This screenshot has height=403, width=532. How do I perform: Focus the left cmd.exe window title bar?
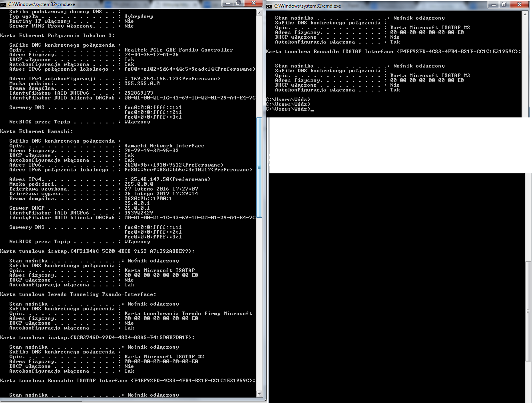[x=120, y=4]
